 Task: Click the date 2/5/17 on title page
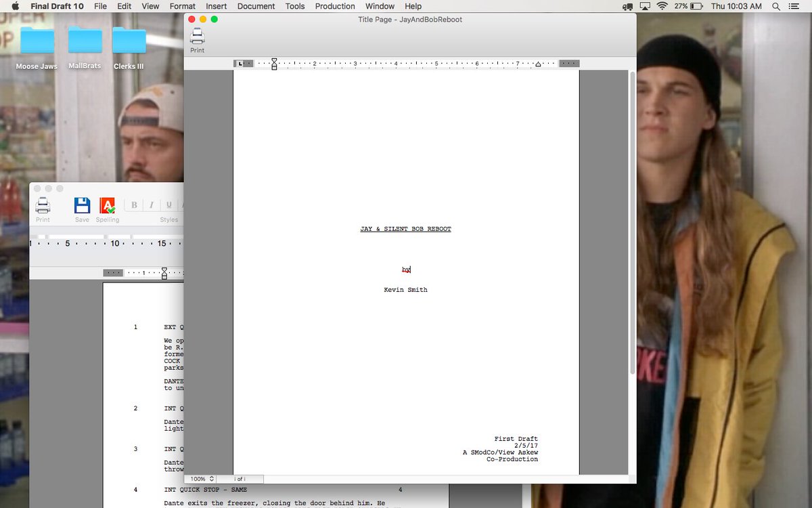coord(526,446)
